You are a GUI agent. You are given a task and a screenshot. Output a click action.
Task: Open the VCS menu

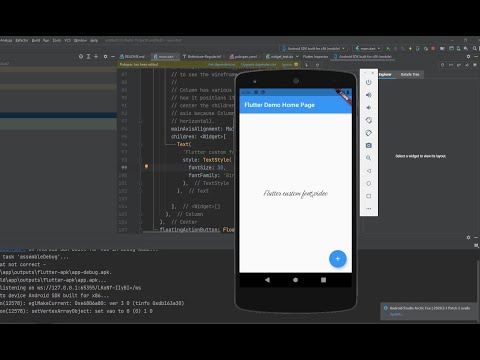click(x=67, y=40)
